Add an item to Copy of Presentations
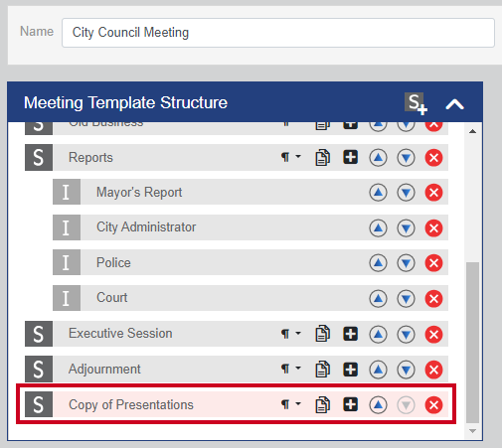This screenshot has width=502, height=448. click(x=350, y=404)
